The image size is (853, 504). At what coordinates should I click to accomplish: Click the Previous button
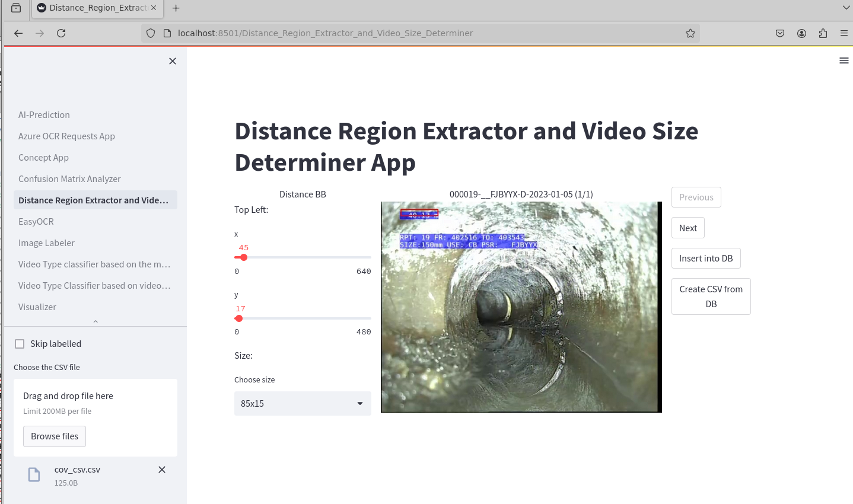[x=696, y=197]
